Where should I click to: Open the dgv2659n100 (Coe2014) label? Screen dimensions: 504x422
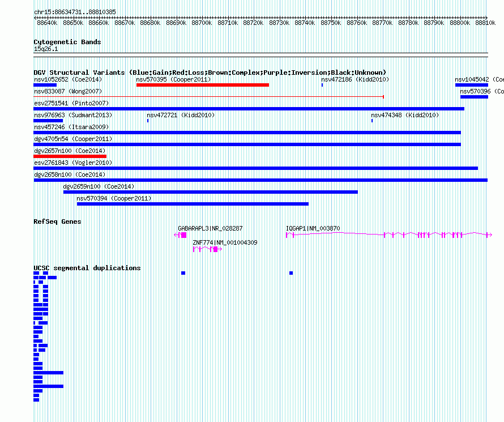[x=99, y=186]
